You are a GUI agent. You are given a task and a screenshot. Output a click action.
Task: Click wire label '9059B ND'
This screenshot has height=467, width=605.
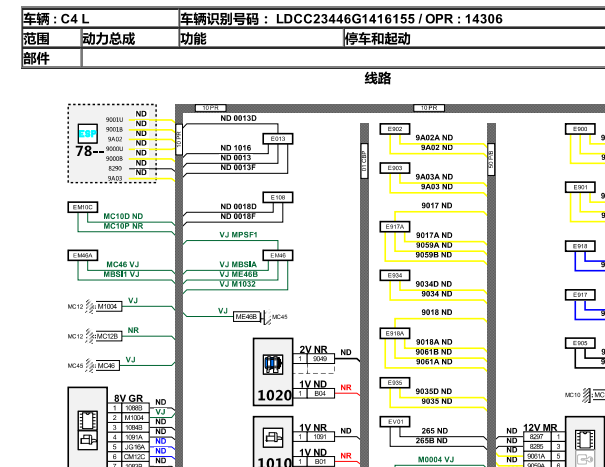(x=434, y=255)
